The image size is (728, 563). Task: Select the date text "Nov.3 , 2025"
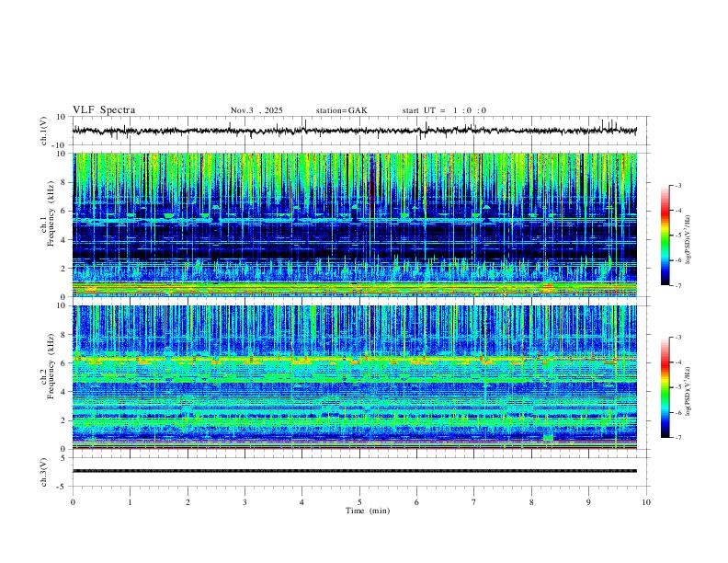pos(256,110)
